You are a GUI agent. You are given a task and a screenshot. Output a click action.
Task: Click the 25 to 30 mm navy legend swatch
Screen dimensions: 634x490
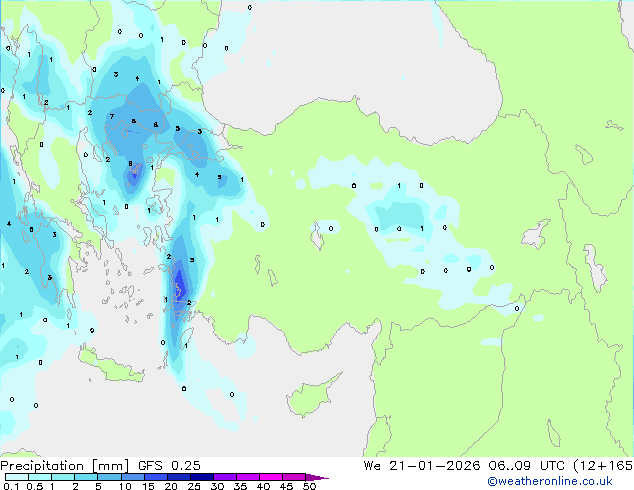pyautogui.click(x=201, y=477)
